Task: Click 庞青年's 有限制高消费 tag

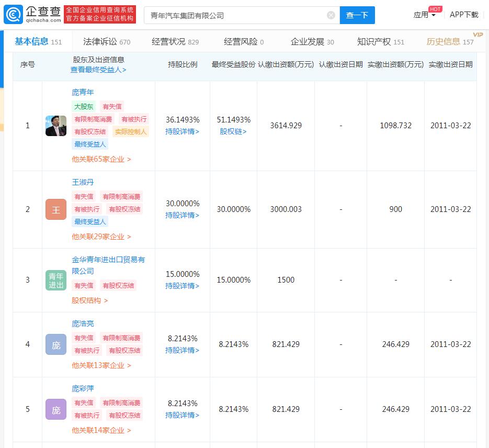Action: [x=93, y=119]
